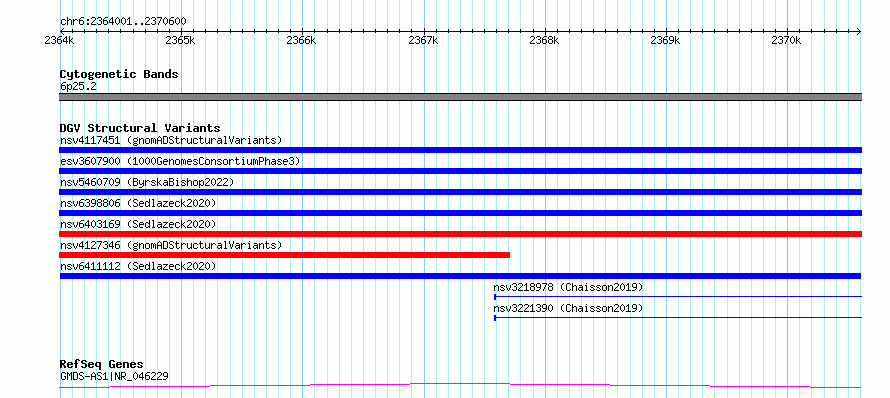Click the 2365k ruler mark
Image resolution: width=890 pixels, height=398 pixels.
[180, 41]
